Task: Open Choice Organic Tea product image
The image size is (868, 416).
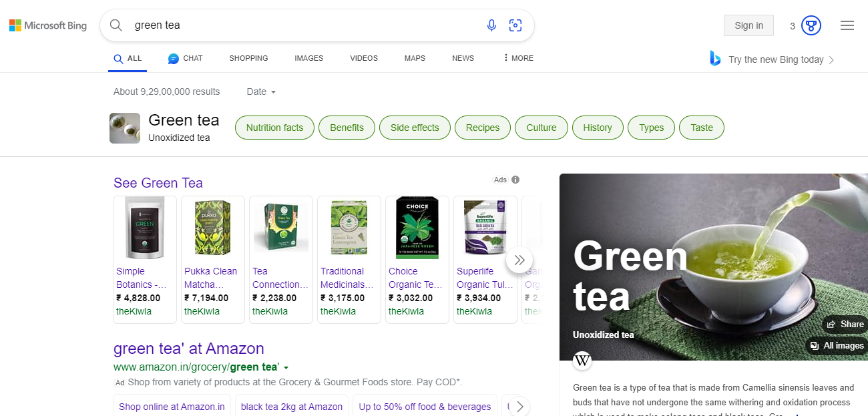Action: [417, 228]
